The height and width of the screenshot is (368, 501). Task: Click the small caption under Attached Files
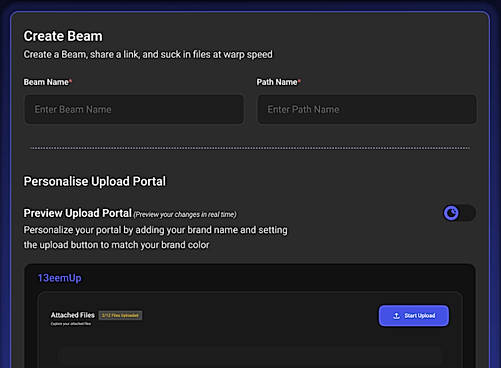71,324
